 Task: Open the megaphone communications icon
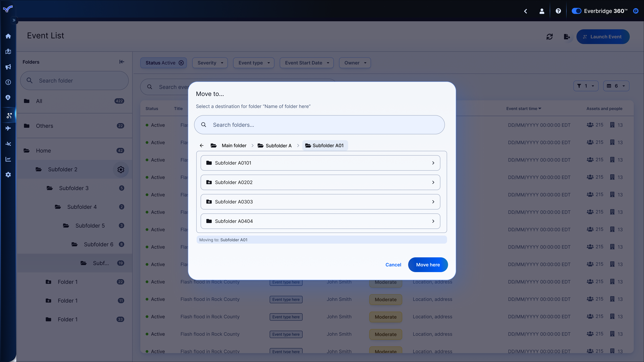[8, 67]
